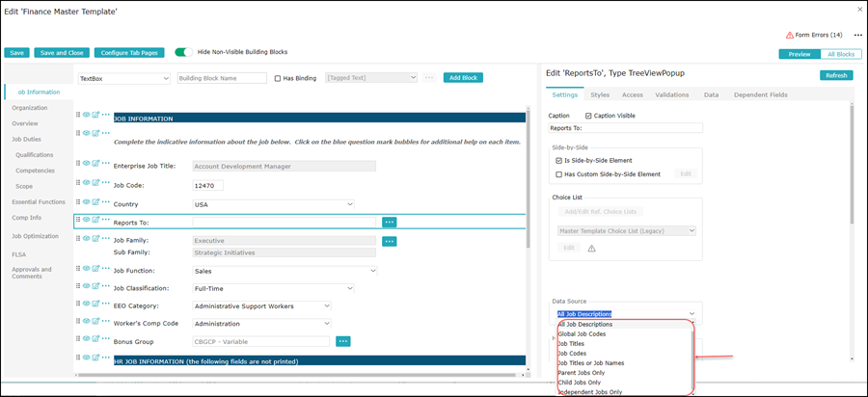Open Reports To tree popup ellipsis button
Viewport: 868px width, 397px height.
coord(390,222)
